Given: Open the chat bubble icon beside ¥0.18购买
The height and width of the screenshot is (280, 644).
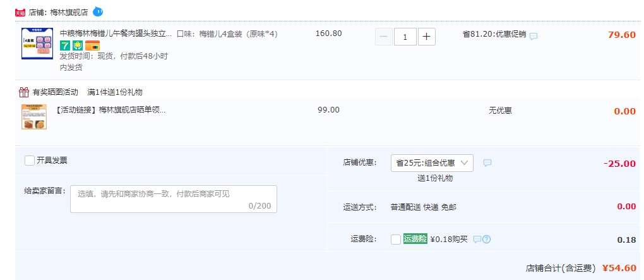Looking at the screenshot, I should click(477, 240).
